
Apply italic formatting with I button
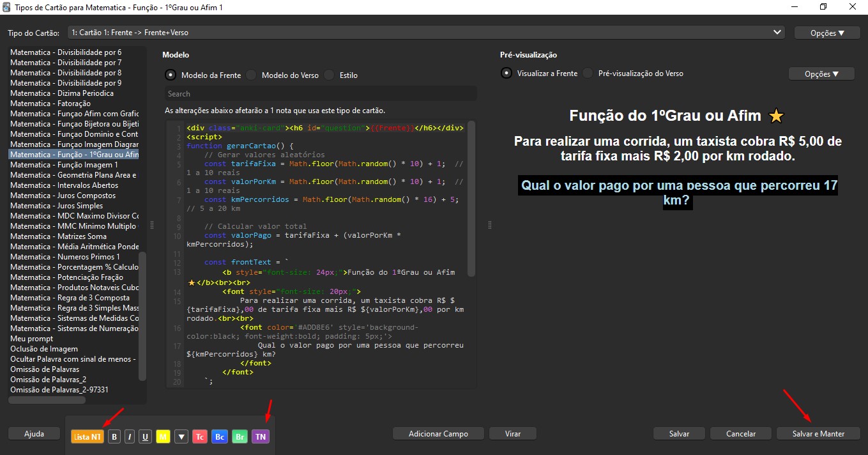(x=130, y=436)
